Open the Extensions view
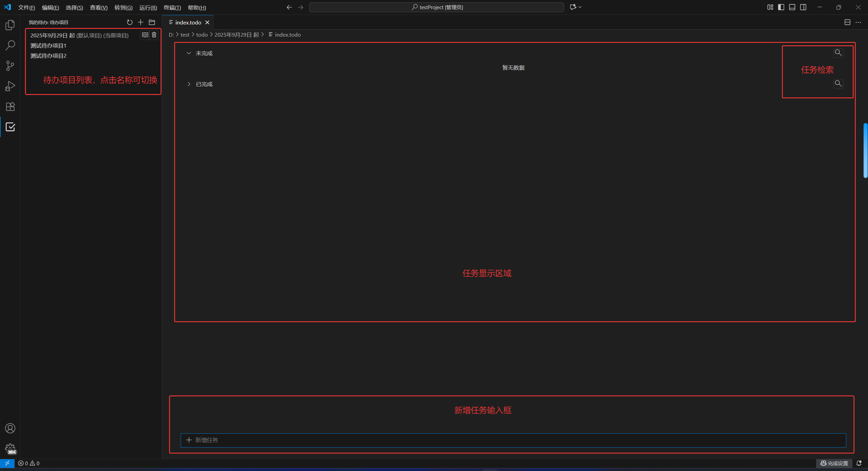 tap(10, 107)
